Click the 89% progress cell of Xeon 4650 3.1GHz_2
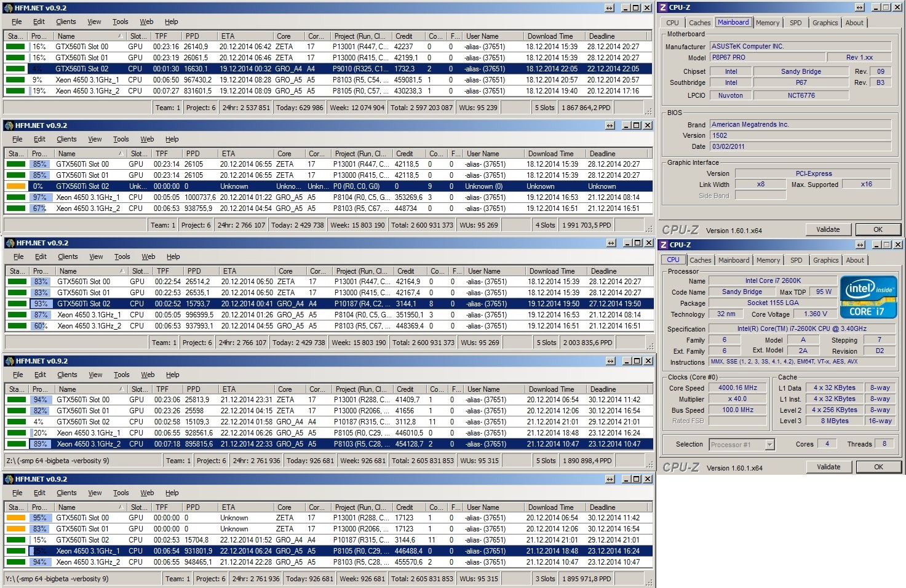Viewport: 906px width, 588px height. [41, 444]
